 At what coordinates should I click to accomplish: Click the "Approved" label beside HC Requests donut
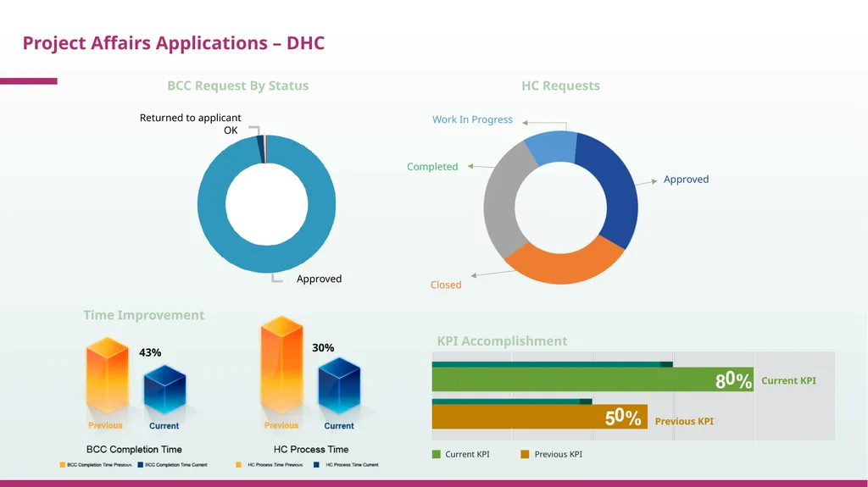[686, 180]
